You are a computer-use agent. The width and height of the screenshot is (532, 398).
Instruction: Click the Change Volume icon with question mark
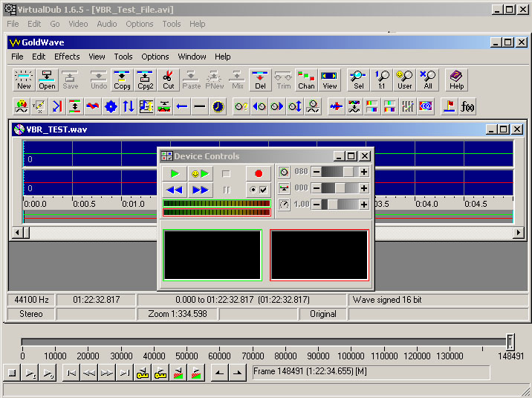(241, 106)
